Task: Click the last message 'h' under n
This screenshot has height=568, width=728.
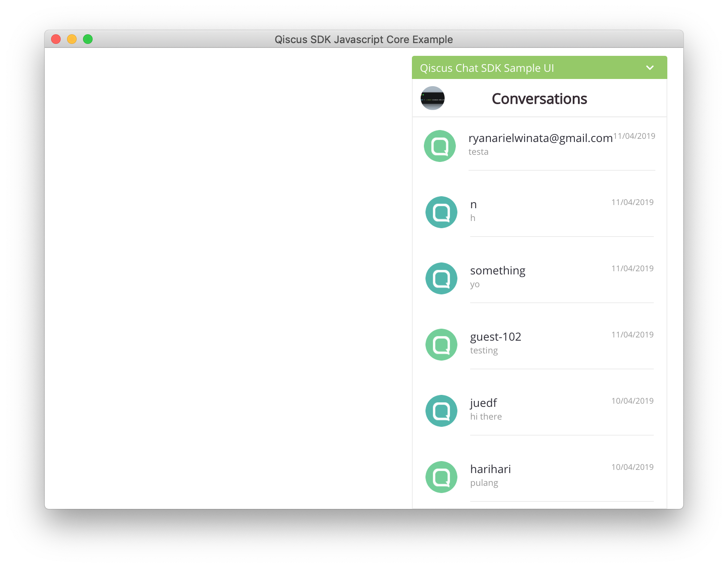Action: coord(473,218)
